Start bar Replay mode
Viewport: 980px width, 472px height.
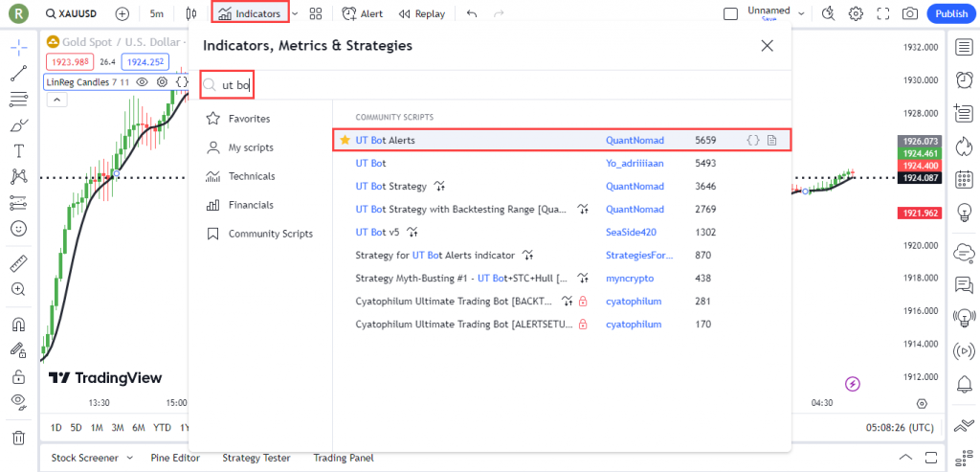pyautogui.click(x=422, y=13)
